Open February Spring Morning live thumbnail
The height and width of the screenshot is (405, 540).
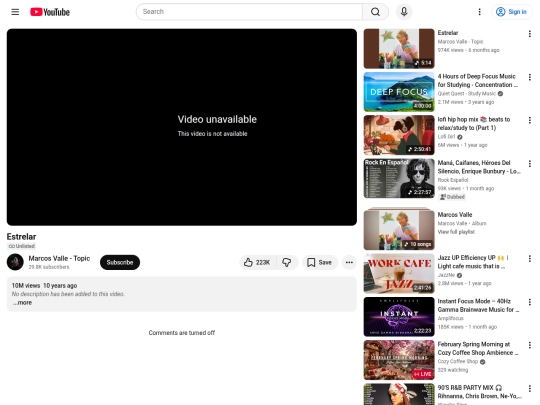click(399, 360)
